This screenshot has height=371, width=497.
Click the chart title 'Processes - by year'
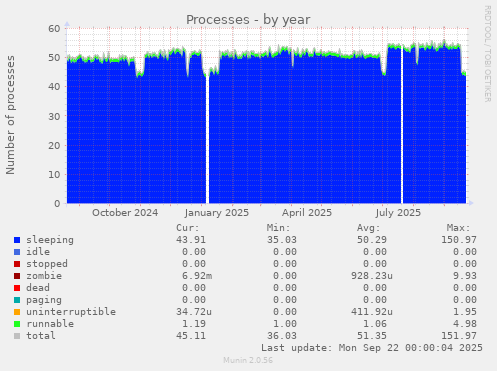click(248, 20)
